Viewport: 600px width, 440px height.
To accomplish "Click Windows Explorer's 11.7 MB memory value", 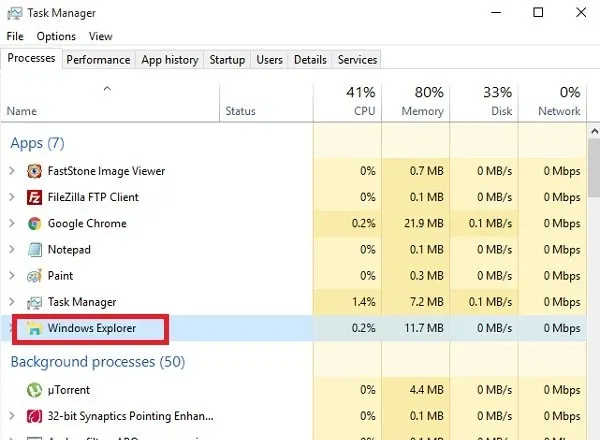I will click(424, 328).
